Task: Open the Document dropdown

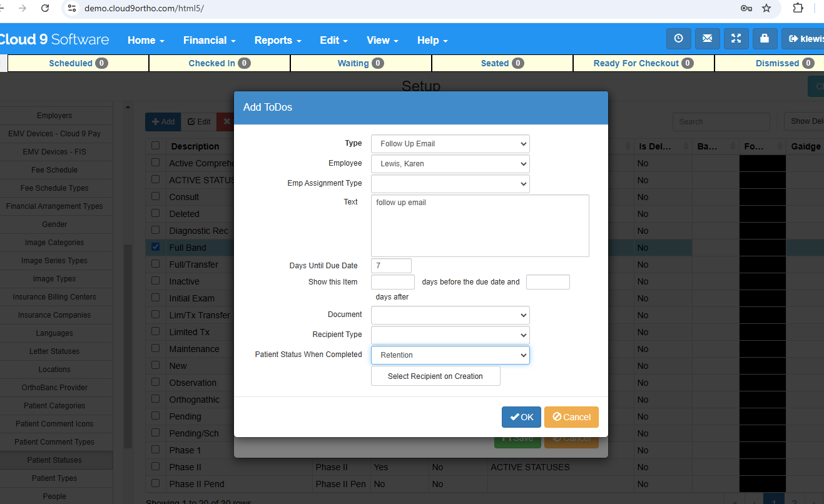Action: (x=450, y=315)
